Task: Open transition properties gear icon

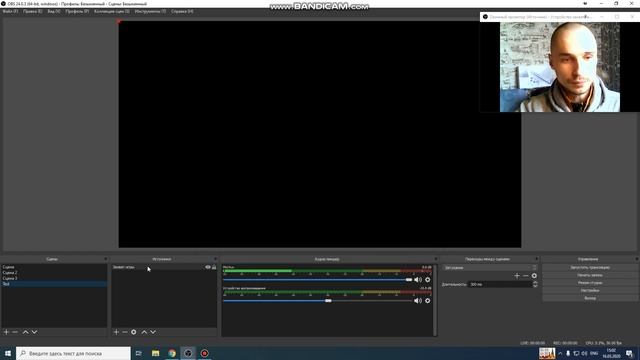Action: [534, 276]
